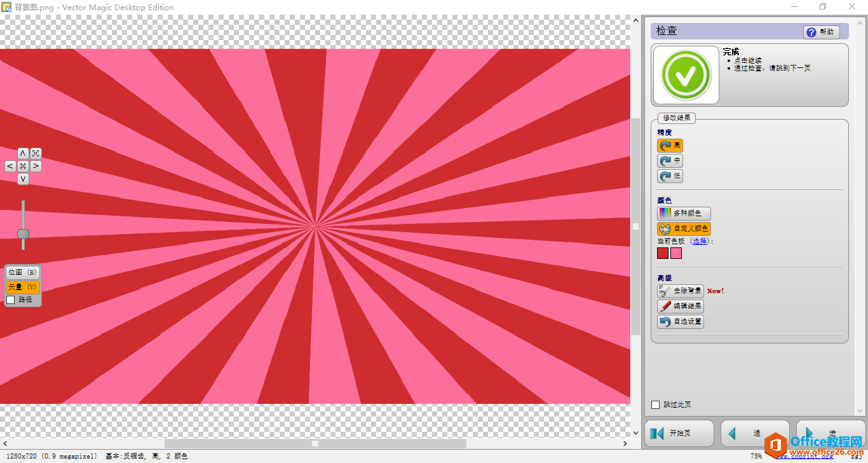Viewport: 868px width, 463px height.
Task: Pan the image view left
Action: [10, 166]
